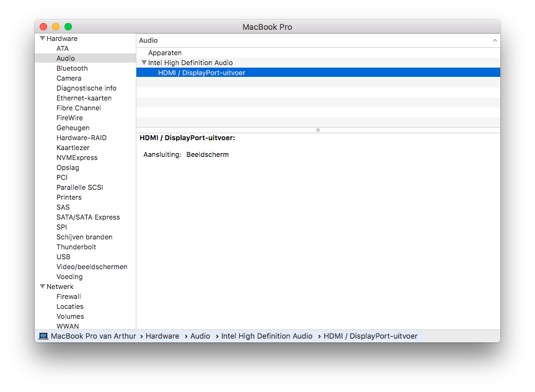
Task: Select the HDMI / DisplayPort-uitvoer row
Action: click(201, 73)
